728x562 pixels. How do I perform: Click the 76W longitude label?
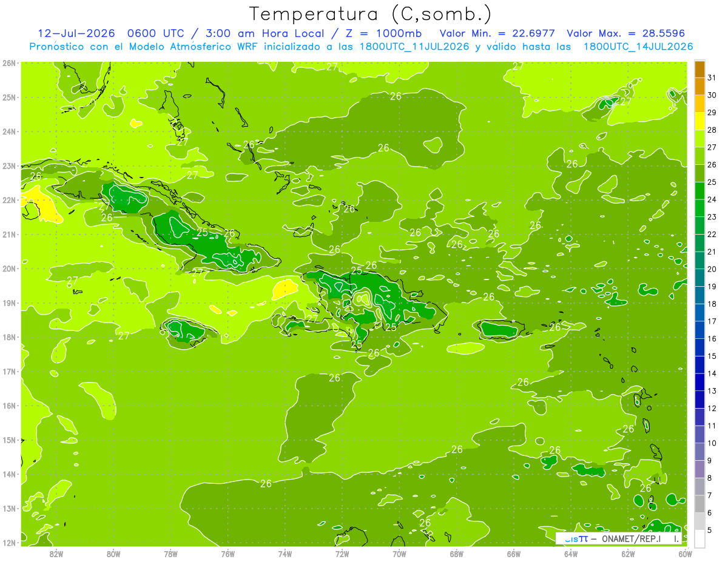tap(227, 554)
